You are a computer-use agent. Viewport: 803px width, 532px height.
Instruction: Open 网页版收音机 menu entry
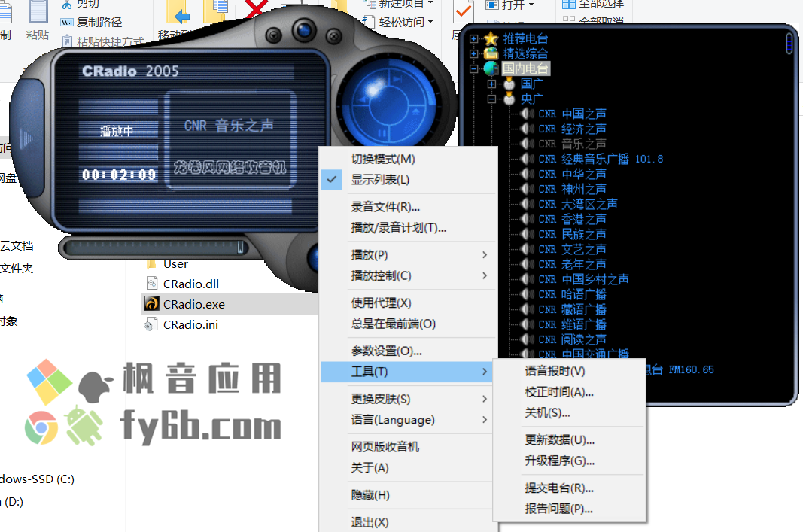click(408, 447)
